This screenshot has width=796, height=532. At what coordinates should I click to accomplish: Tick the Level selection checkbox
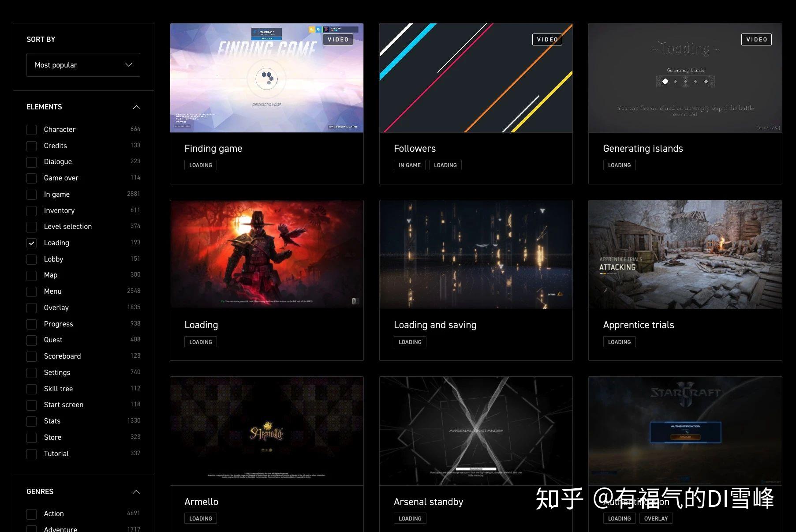[31, 227]
